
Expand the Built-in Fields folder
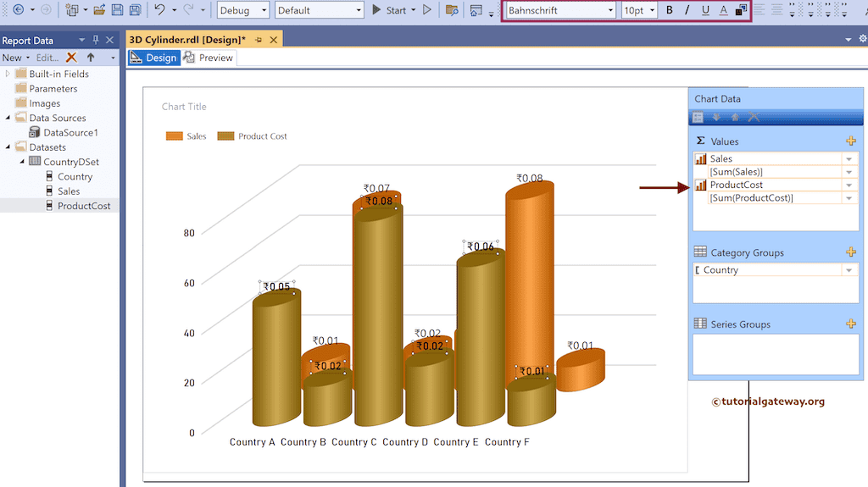pyautogui.click(x=7, y=73)
